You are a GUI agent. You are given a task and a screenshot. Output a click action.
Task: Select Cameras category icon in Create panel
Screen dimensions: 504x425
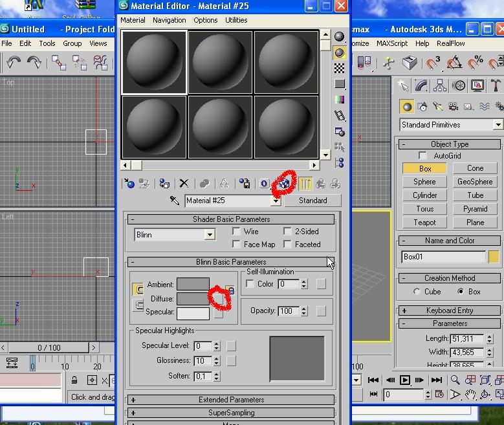point(454,106)
